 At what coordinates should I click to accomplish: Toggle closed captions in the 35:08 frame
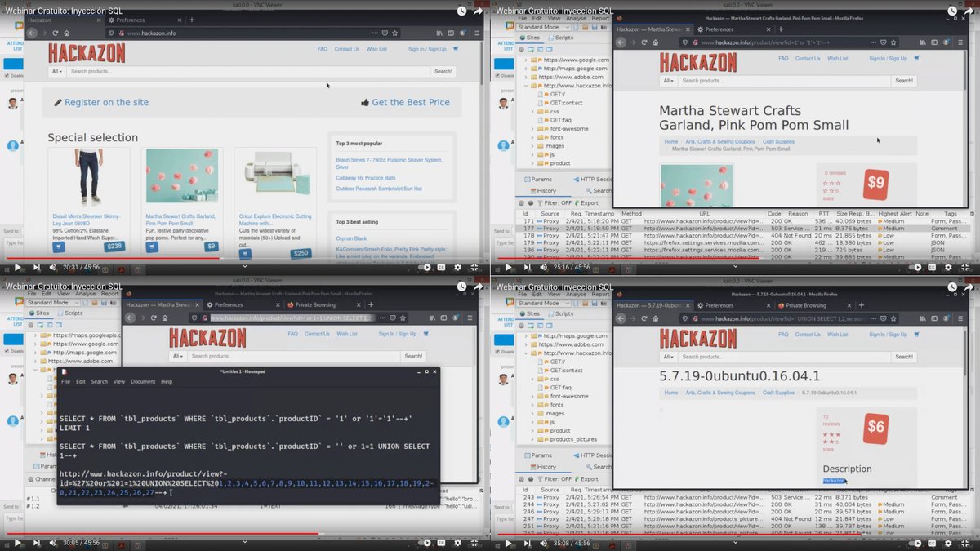pyautogui.click(x=931, y=543)
